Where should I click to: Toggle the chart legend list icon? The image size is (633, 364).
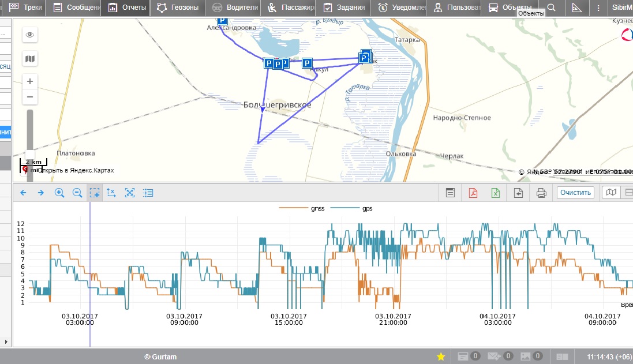(x=148, y=193)
